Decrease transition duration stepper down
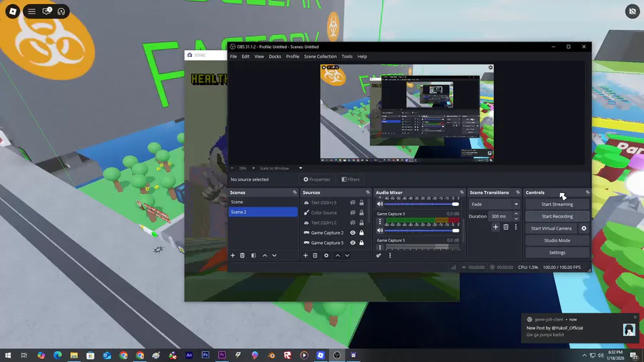The height and width of the screenshot is (362, 644). click(x=516, y=218)
